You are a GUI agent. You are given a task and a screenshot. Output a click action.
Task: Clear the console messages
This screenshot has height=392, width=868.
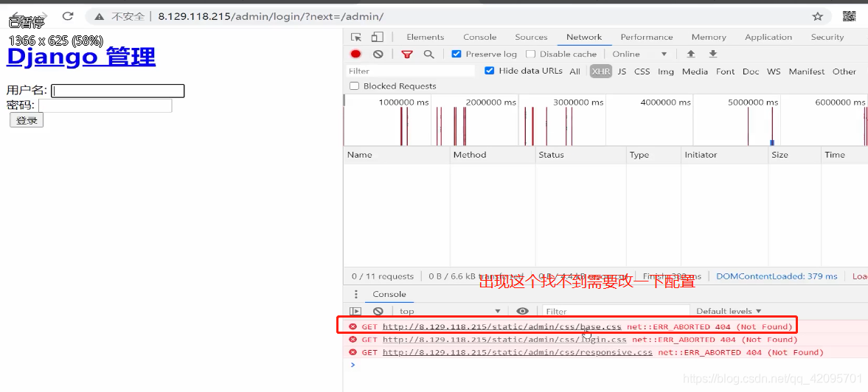tap(378, 311)
